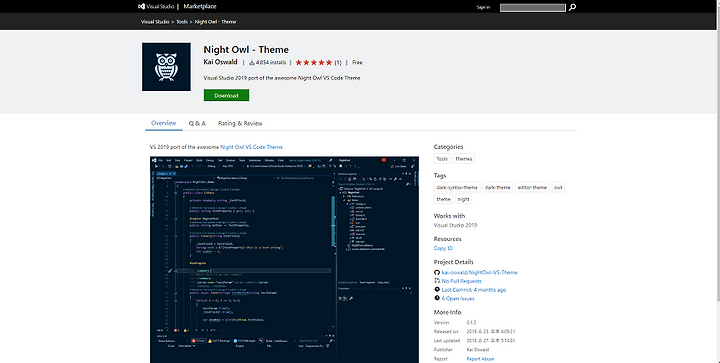Open 6 Open Issues link
The image size is (720, 363).
click(x=458, y=298)
